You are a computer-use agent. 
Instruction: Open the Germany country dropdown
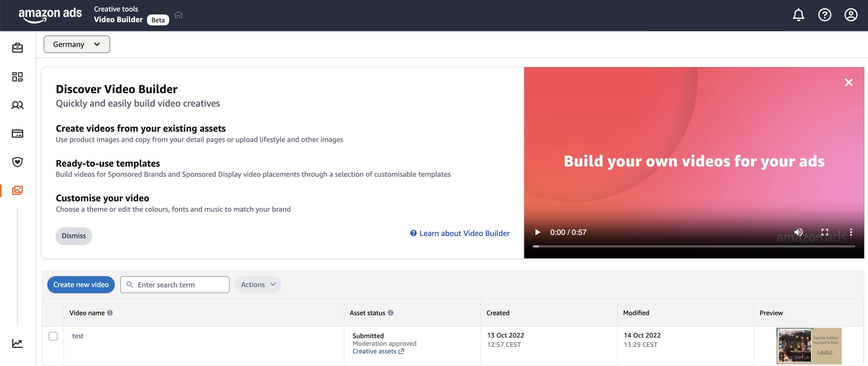pos(77,44)
